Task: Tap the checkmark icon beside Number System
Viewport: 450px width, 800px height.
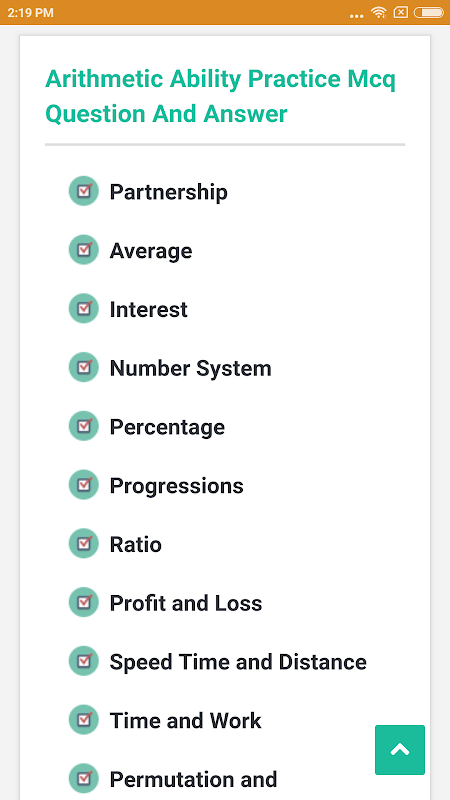Action: (x=84, y=367)
